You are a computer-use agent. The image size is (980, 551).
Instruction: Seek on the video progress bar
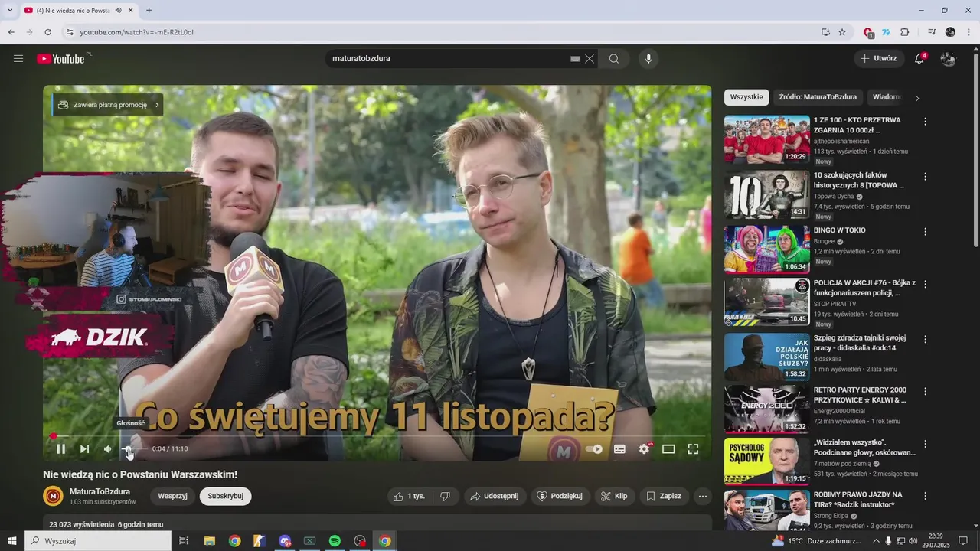point(377,436)
